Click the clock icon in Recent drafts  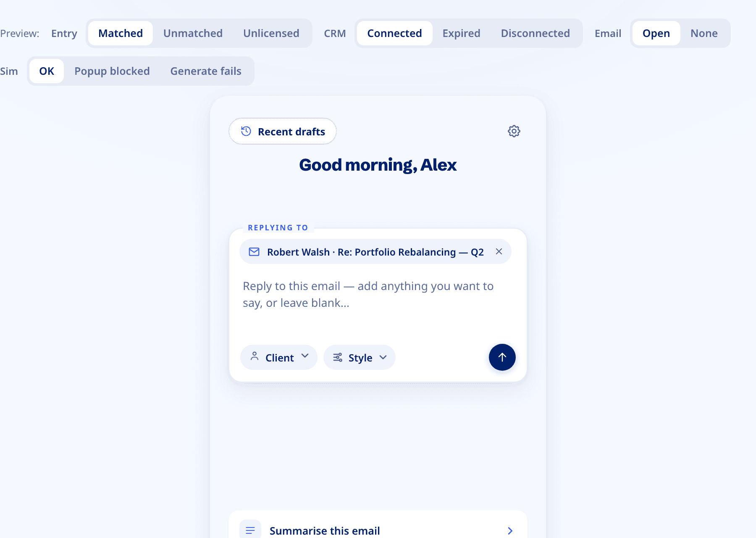pos(246,131)
